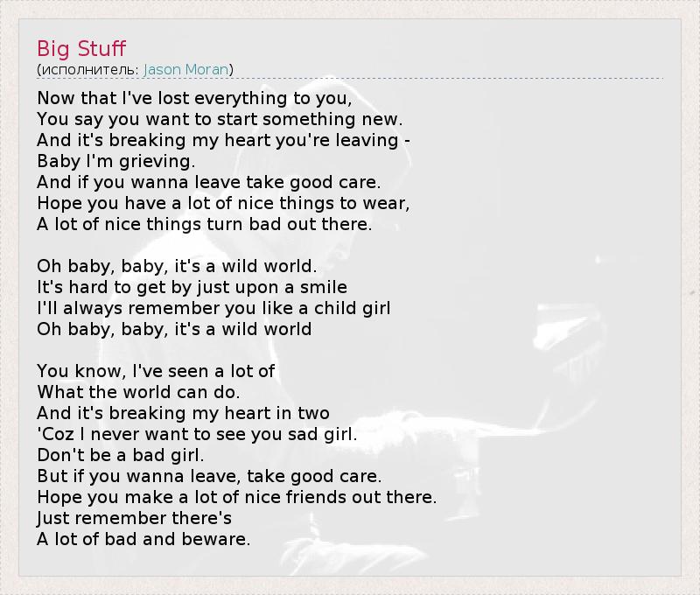
Task: Select the line 'And it's breaking my heart in two'
Action: [x=183, y=413]
